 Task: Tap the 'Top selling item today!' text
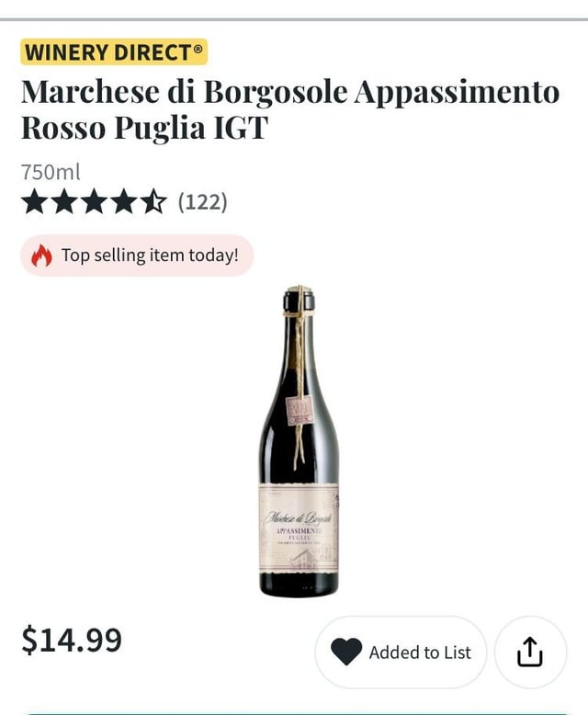[x=150, y=255]
